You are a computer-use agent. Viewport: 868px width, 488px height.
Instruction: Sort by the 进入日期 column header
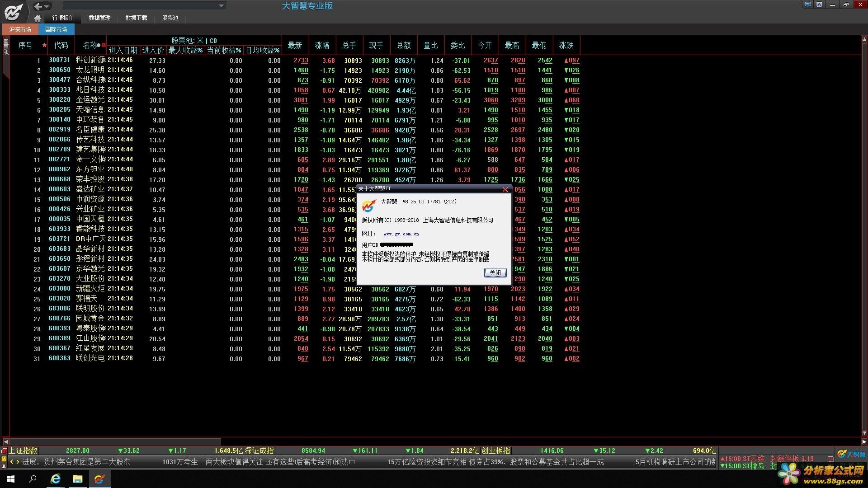[x=123, y=50]
